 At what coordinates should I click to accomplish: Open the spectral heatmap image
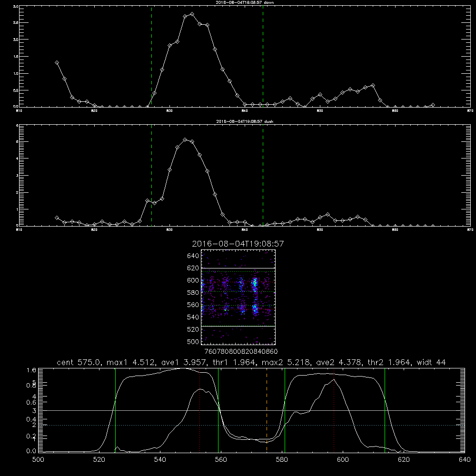coord(238,297)
